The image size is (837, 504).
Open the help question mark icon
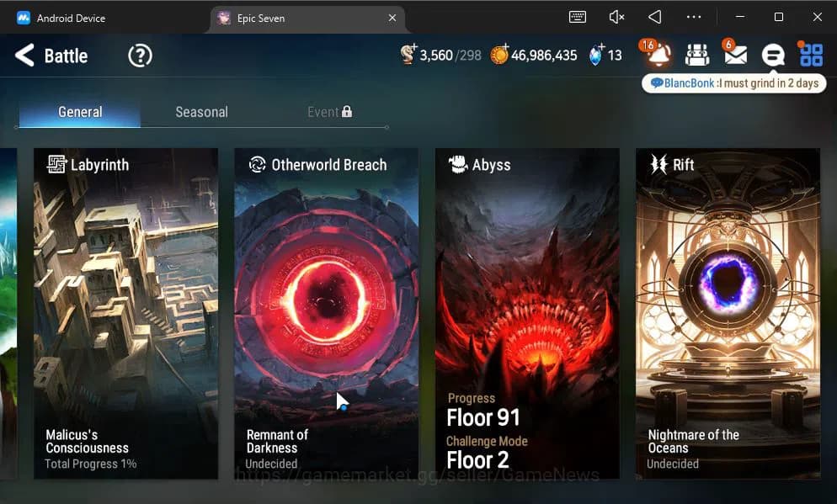coord(140,56)
